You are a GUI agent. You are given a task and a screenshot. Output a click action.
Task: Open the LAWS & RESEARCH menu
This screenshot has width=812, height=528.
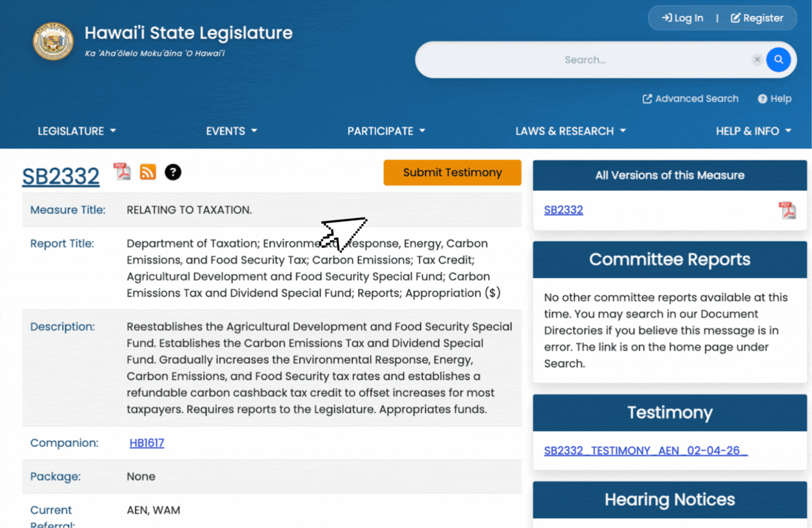tap(570, 131)
